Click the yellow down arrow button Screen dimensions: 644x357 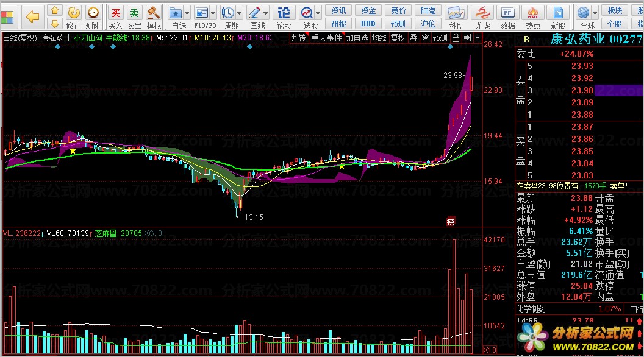[55, 23]
